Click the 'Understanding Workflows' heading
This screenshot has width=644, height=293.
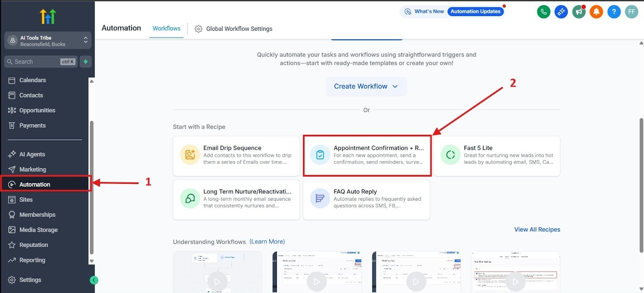tap(209, 242)
